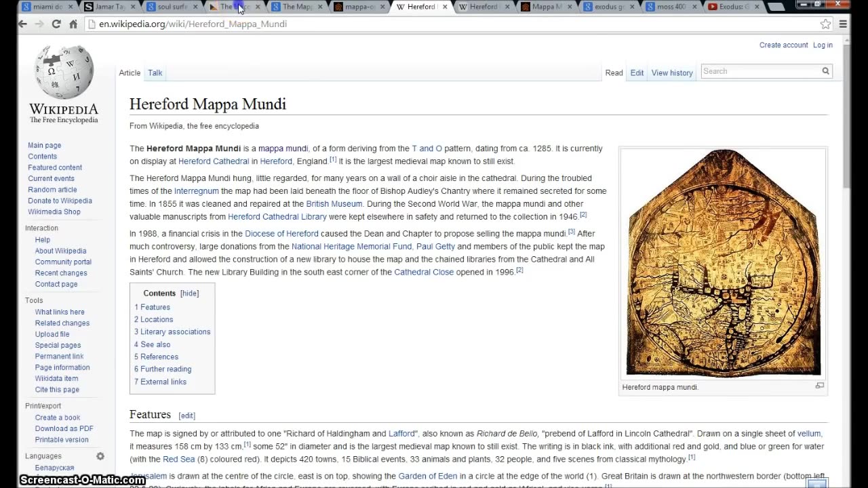Click the Wikipedia globe logo
Viewport: 868px width, 488px height.
(x=64, y=72)
